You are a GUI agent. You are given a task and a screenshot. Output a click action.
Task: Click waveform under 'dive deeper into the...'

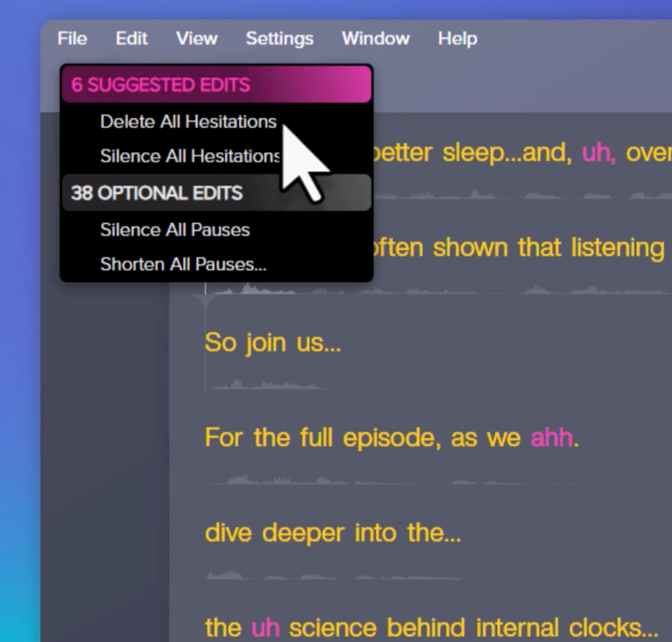[x=333, y=575]
